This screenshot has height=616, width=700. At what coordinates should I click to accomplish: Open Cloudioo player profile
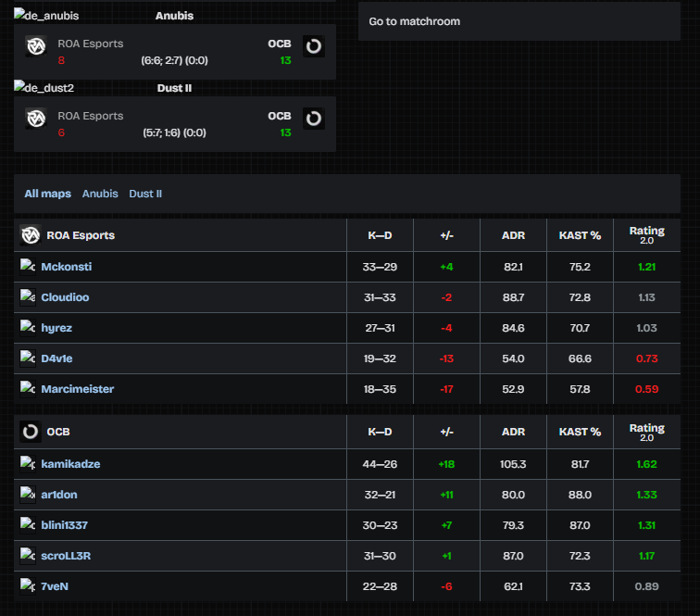pos(65,297)
